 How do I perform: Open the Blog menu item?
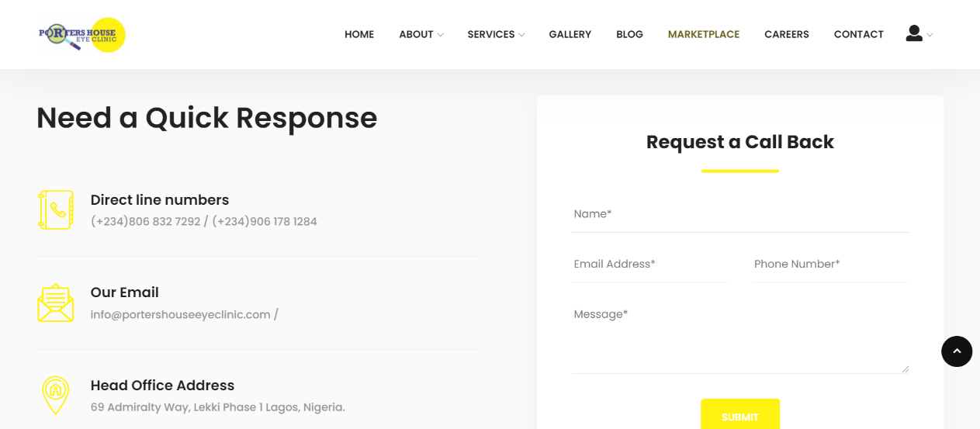(629, 34)
